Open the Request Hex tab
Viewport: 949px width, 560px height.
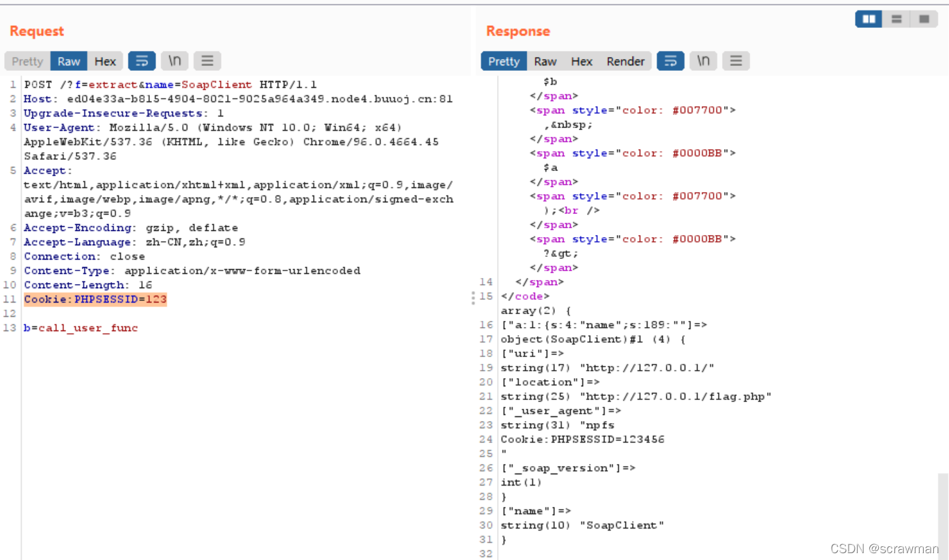point(105,61)
